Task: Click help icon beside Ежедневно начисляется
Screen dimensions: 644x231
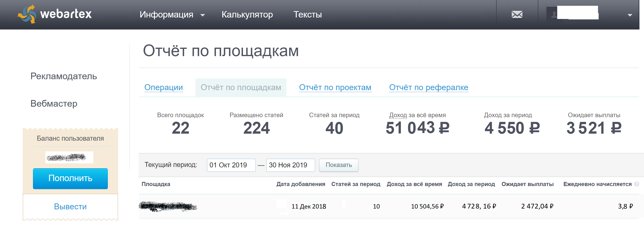Action: [x=637, y=184]
